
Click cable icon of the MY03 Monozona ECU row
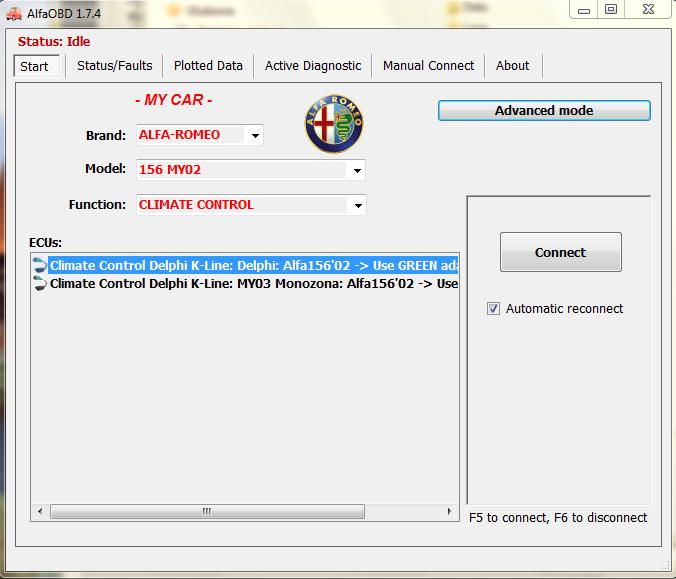(40, 284)
